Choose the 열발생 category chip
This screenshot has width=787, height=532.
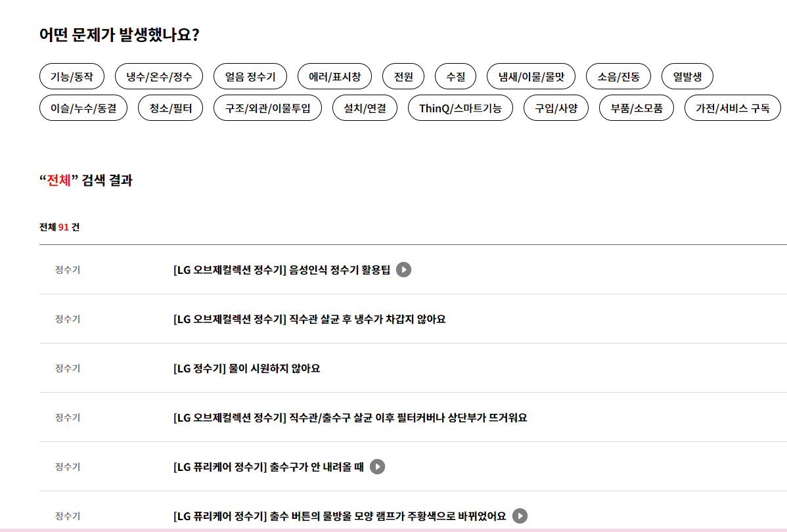[x=687, y=76]
